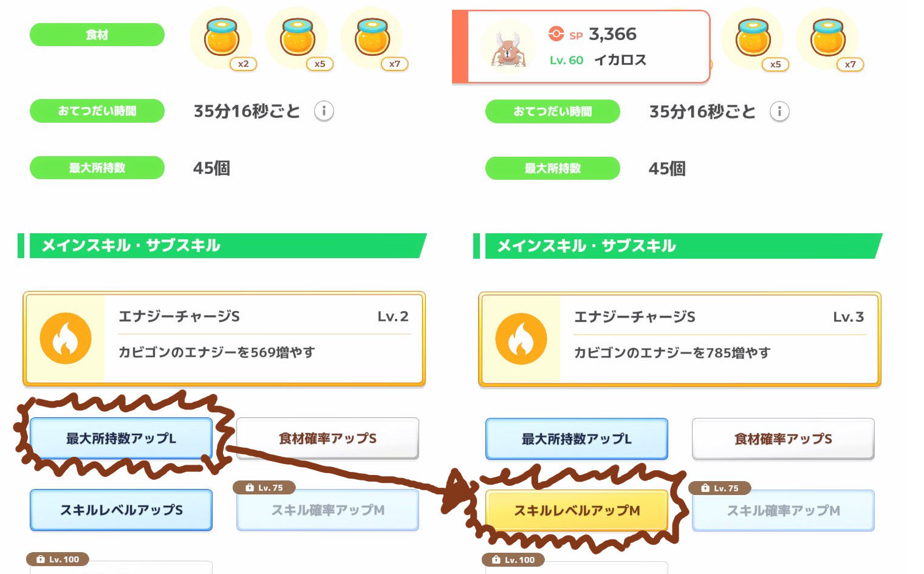Open left help time info icon
The image size is (924, 574).
pos(324,111)
